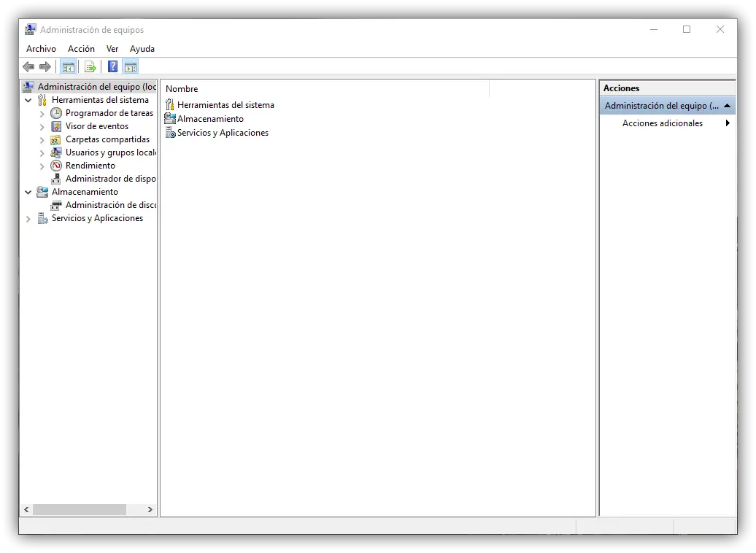Open the Acción menu

81,49
